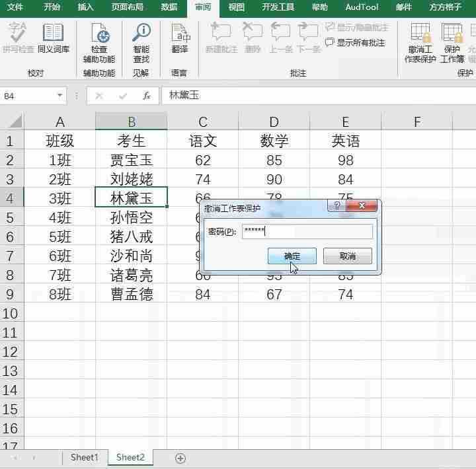476x469 pixels.
Task: Click the formula bar confirm checkmark
Action: pyautogui.click(x=123, y=96)
